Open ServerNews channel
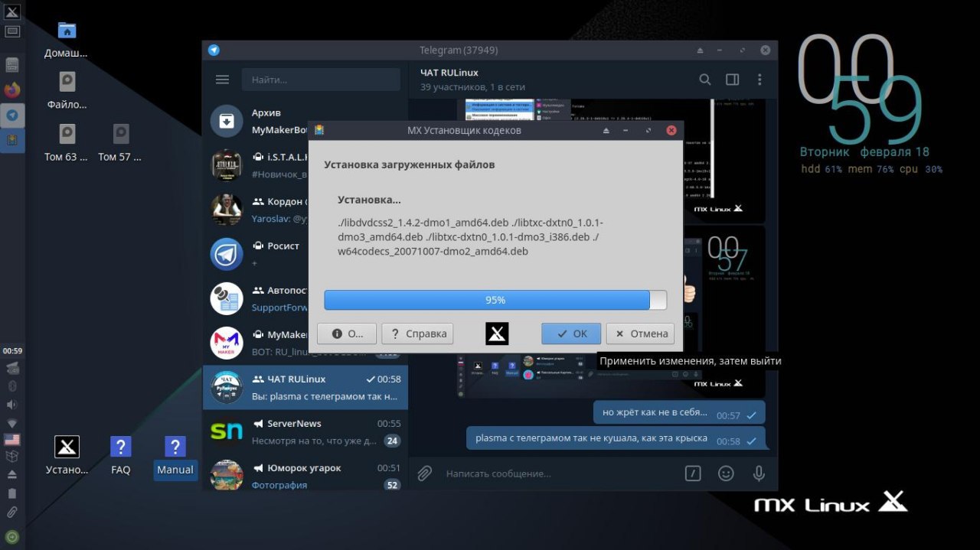980x550 pixels. (305, 431)
